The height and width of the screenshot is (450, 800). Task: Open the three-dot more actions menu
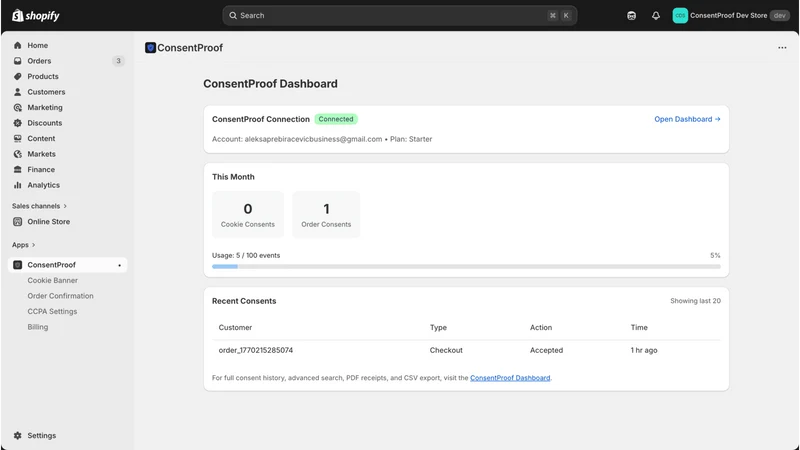pyautogui.click(x=782, y=47)
